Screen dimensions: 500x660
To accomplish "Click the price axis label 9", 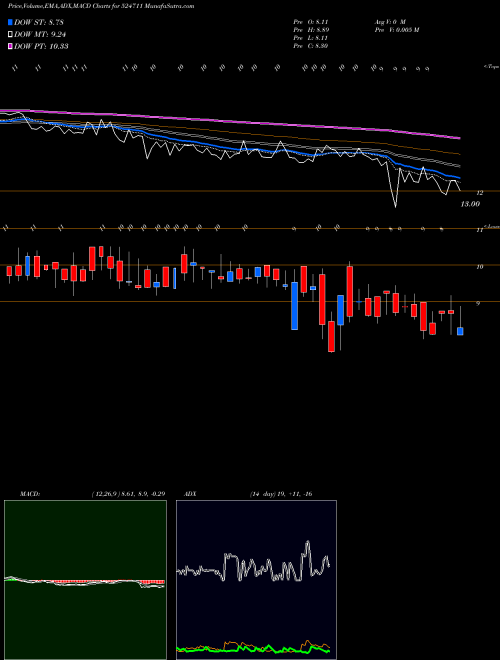I will click(478, 303).
